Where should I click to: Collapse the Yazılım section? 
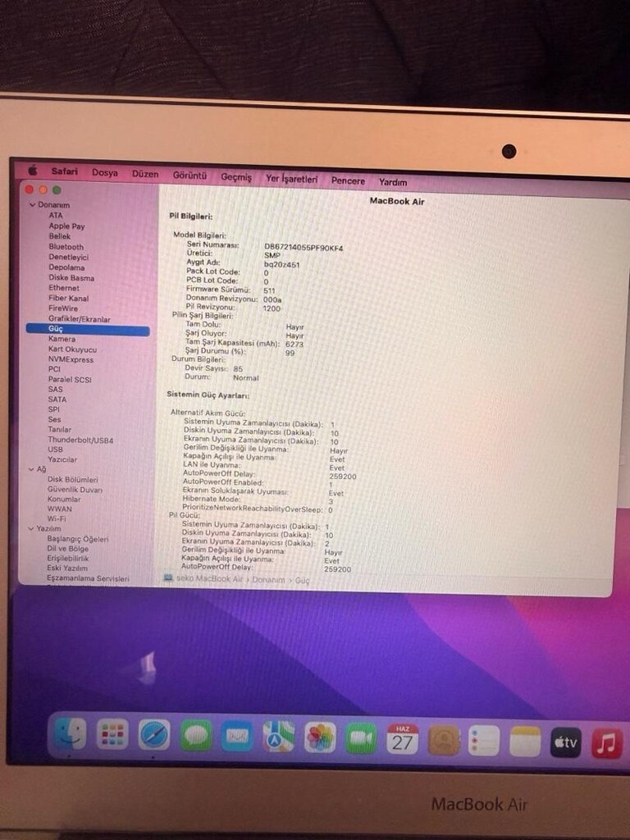coord(30,529)
